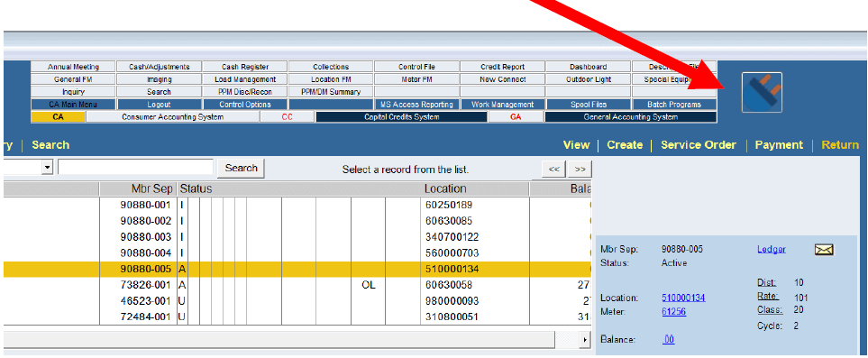Image resolution: width=868 pixels, height=358 pixels.
Task: Select Capital Credits System
Action: [x=401, y=117]
